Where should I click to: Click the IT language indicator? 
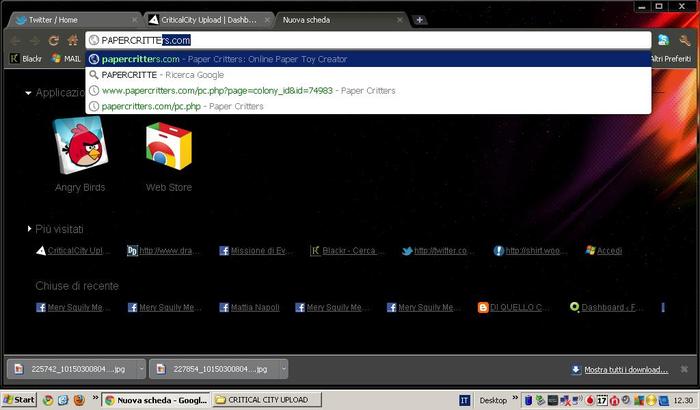pyautogui.click(x=465, y=400)
